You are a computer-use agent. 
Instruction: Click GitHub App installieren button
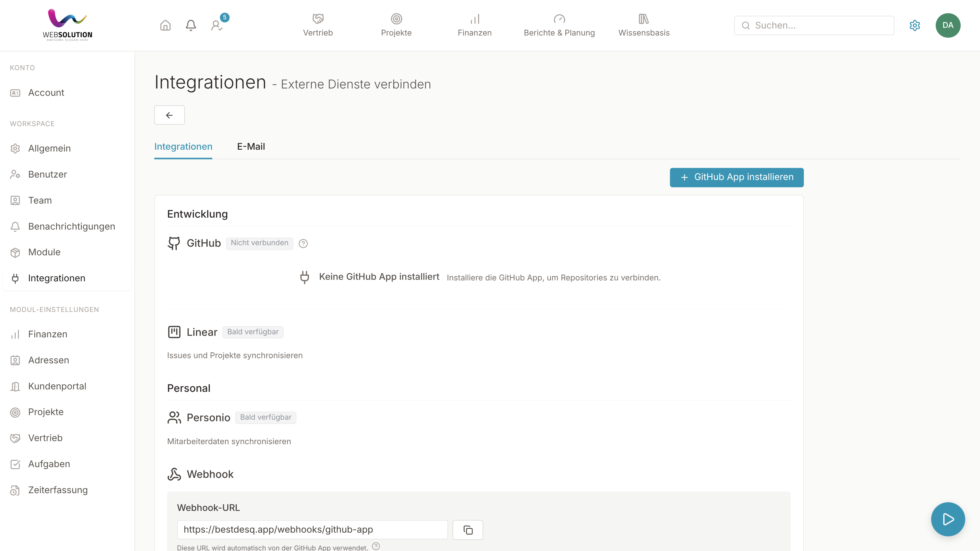[x=737, y=177]
